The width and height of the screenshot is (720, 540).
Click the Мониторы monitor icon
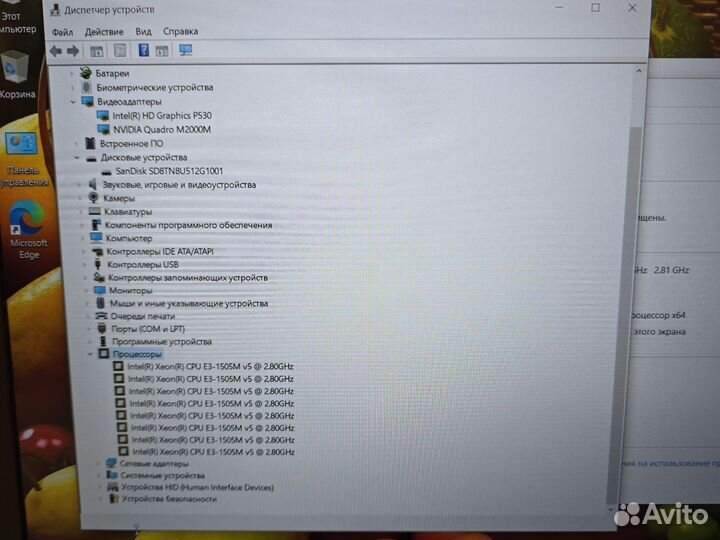point(100,290)
